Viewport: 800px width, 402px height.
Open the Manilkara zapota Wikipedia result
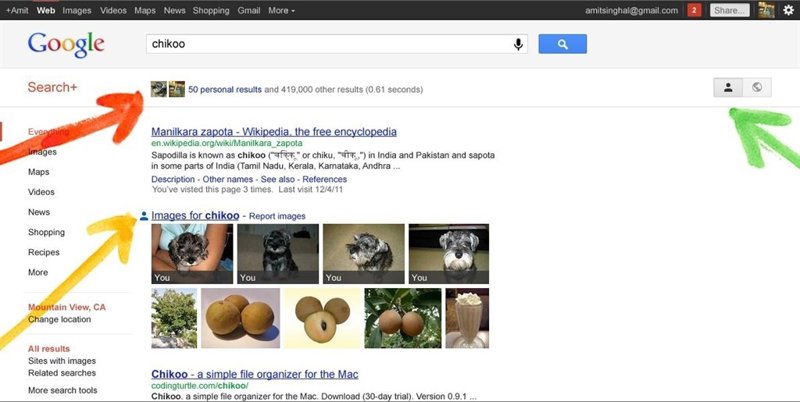273,132
